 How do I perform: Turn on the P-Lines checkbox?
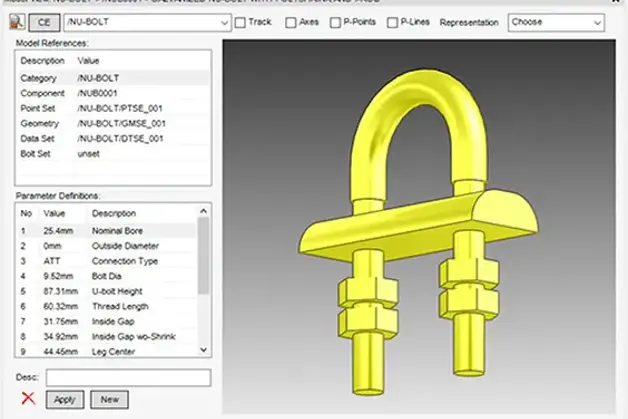pos(391,21)
